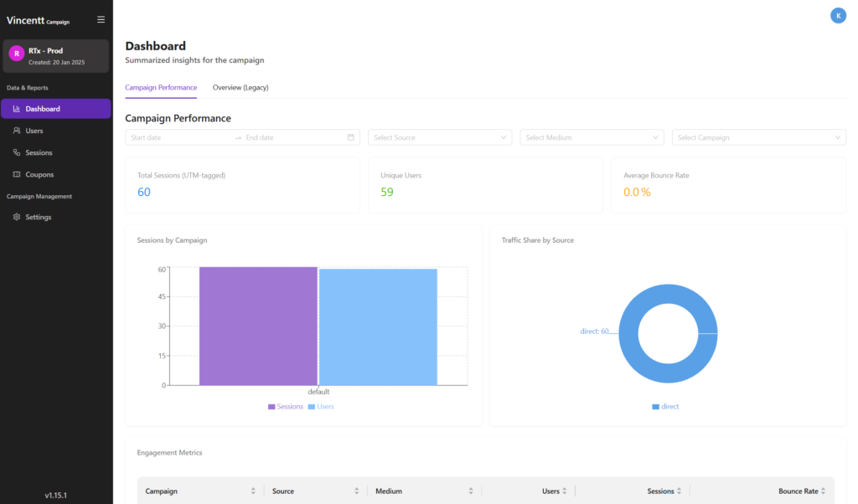Click the Sessions sidebar icon
Image resolution: width=858 pixels, height=504 pixels.
click(17, 153)
